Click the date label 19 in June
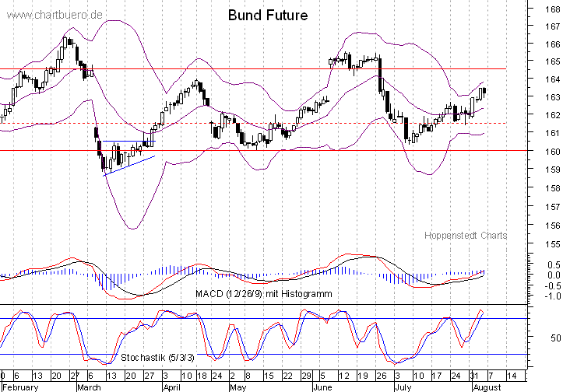 pos(363,376)
